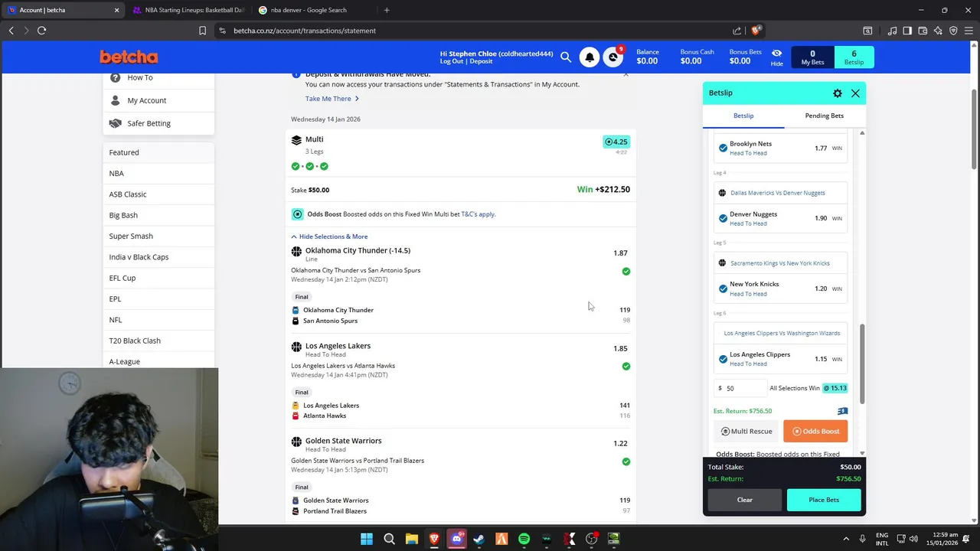The height and width of the screenshot is (551, 980).
Task: Click the Multi bet stack icon
Action: tap(296, 140)
